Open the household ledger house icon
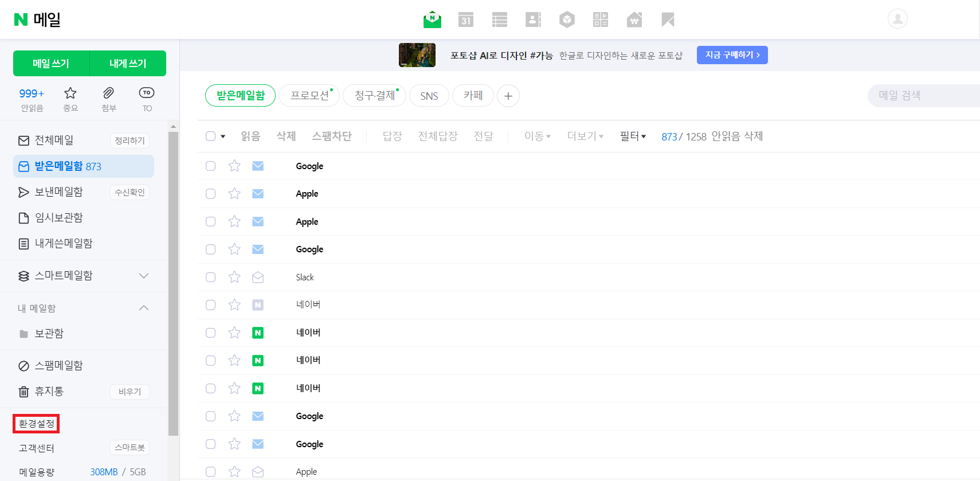The width and height of the screenshot is (980, 481). 634,20
